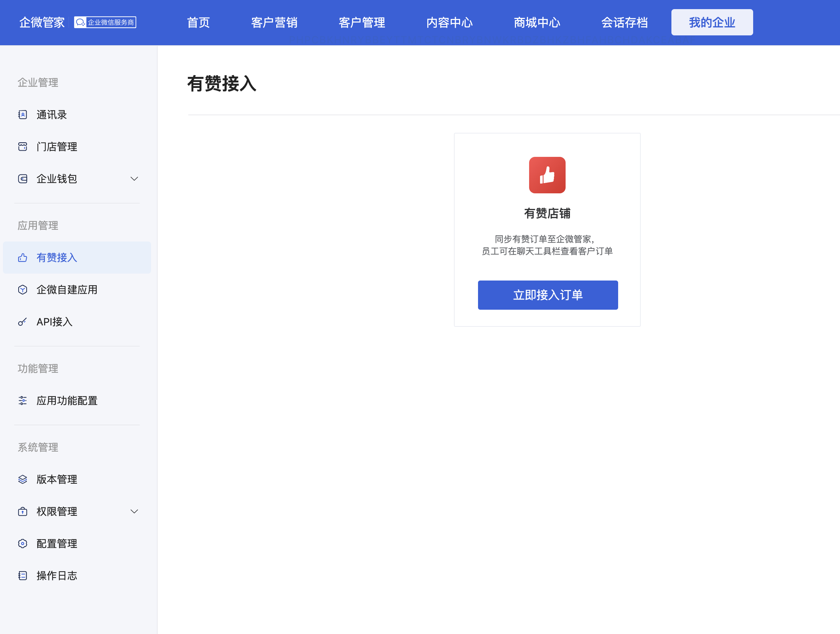The image size is (840, 634).
Task: Click the 企业管理 section label
Action: tap(38, 82)
